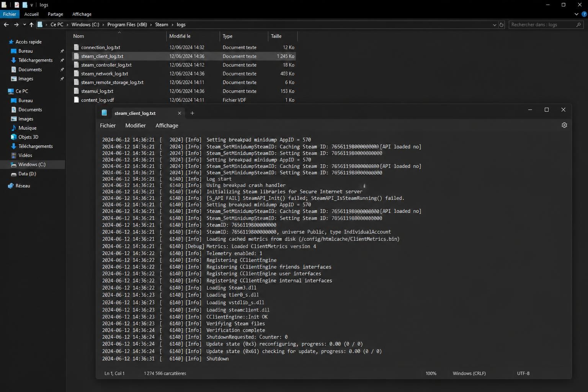
Task: Open Notepad's Modifier menu
Action: click(136, 126)
